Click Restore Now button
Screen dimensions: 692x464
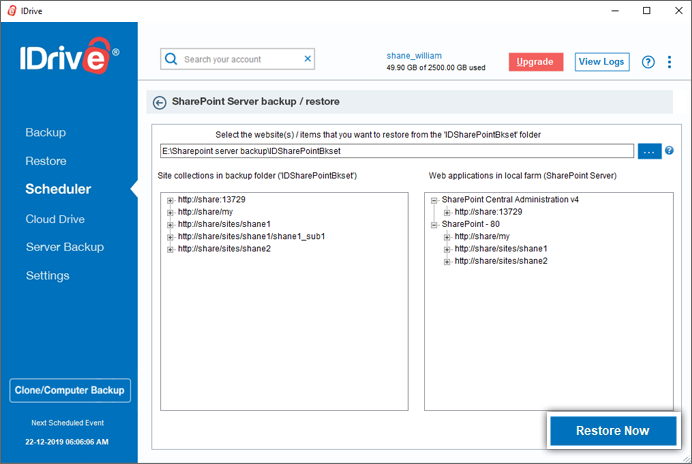coord(613,431)
